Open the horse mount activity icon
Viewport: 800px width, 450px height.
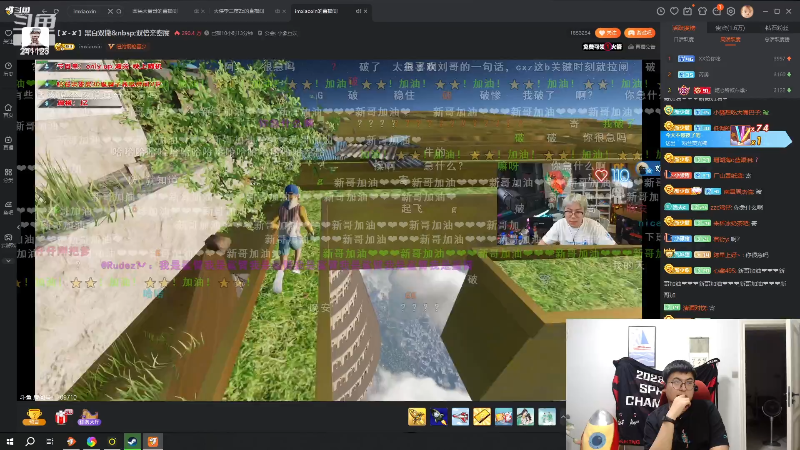[x=89, y=417]
